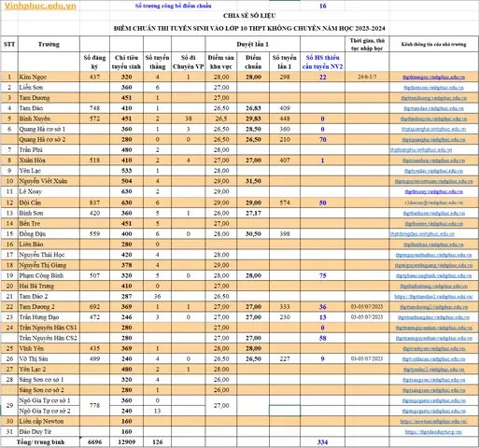The image size is (479, 448).
Task: Open the Tam Đảo 2 school website link
Action: pyautogui.click(x=433, y=297)
